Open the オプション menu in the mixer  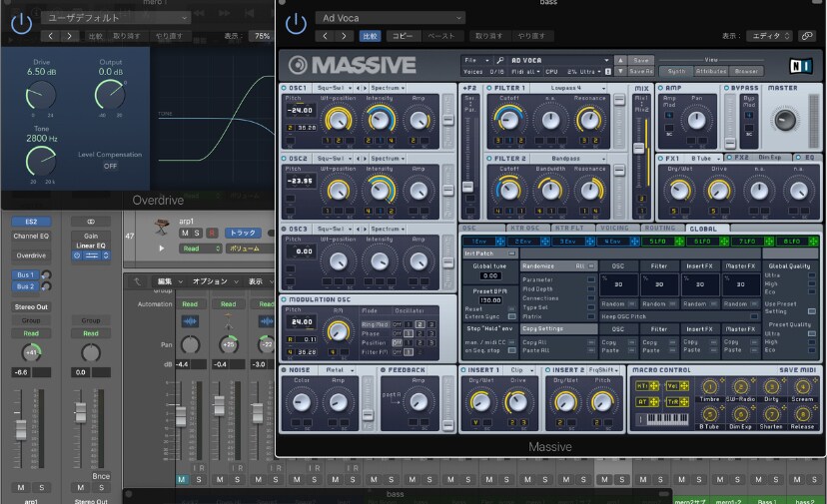(x=215, y=281)
